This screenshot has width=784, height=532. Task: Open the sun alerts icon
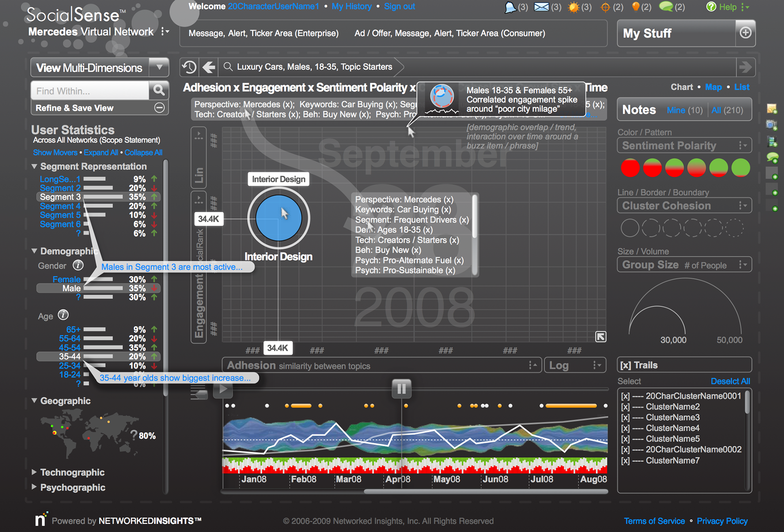coord(574,7)
